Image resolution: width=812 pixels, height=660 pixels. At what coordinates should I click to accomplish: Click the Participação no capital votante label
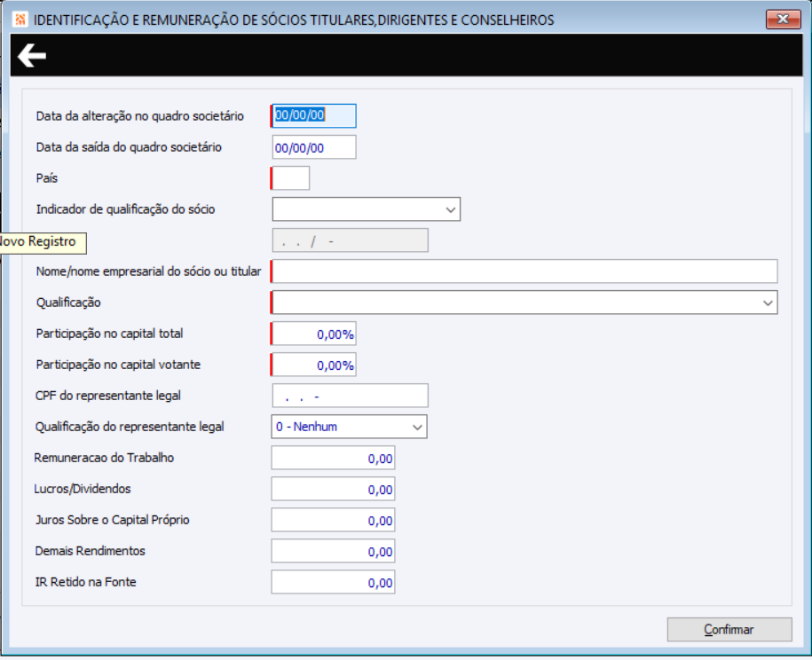(118, 365)
